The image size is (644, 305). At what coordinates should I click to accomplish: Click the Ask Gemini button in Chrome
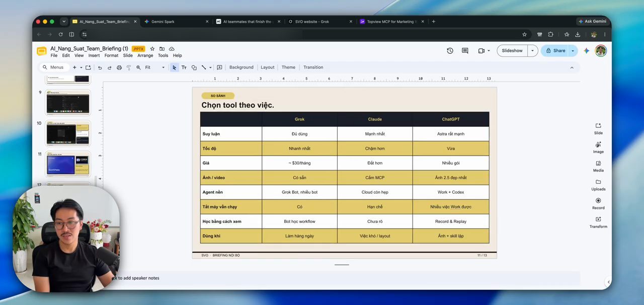tap(592, 22)
